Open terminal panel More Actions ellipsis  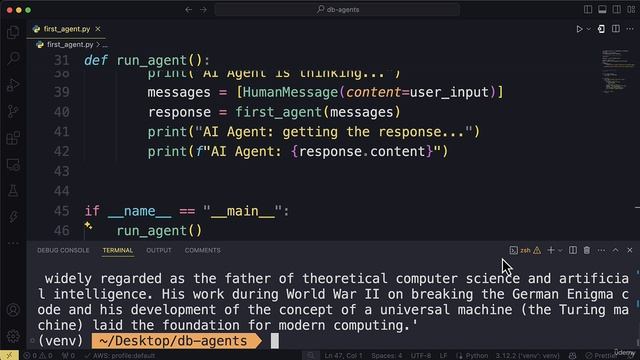pyautogui.click(x=601, y=250)
